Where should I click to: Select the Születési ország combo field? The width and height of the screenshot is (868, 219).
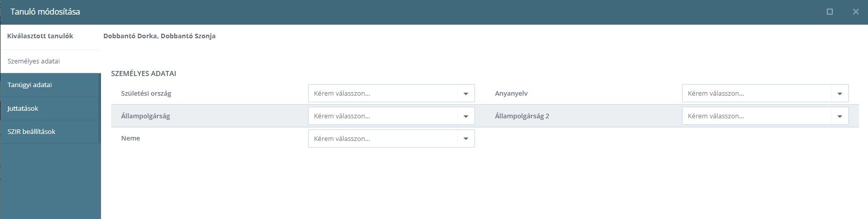392,94
